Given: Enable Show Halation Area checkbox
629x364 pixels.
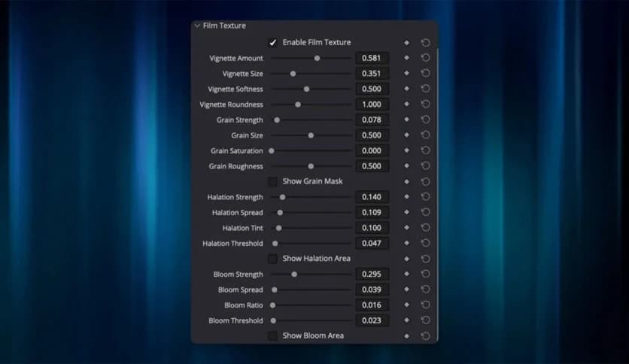Looking at the screenshot, I should point(273,259).
